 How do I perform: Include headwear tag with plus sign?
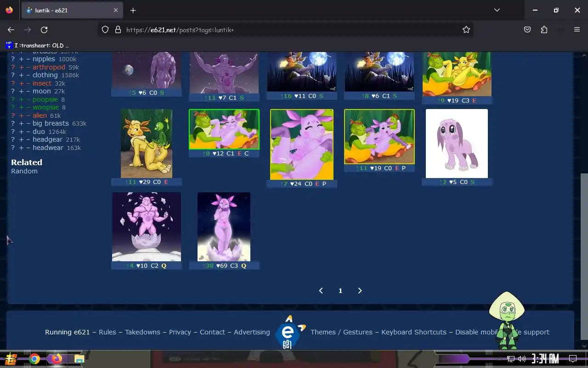coord(21,148)
